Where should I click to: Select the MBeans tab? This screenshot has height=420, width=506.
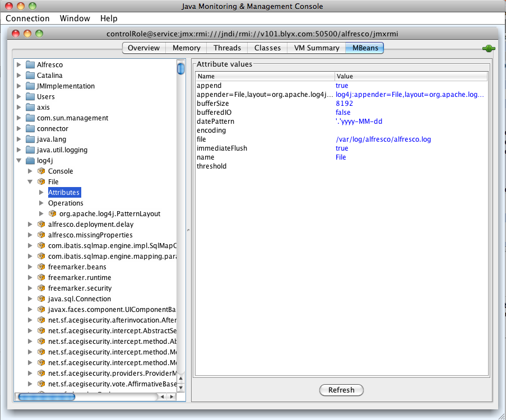[x=365, y=48]
